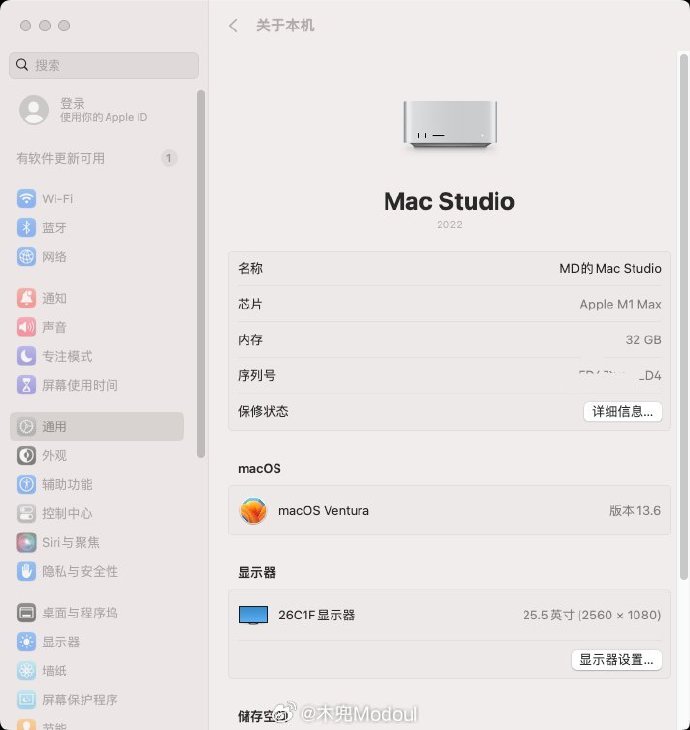Open the 外观 appearance icon

pyautogui.click(x=27, y=455)
